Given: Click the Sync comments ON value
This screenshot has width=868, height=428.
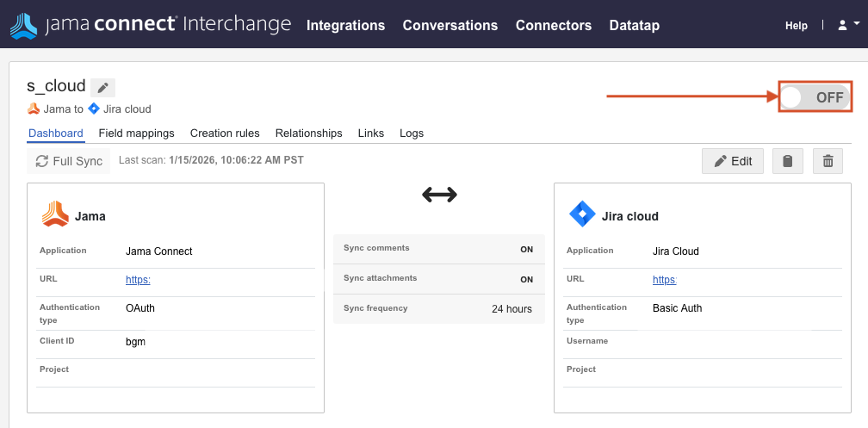Looking at the screenshot, I should click(x=526, y=249).
